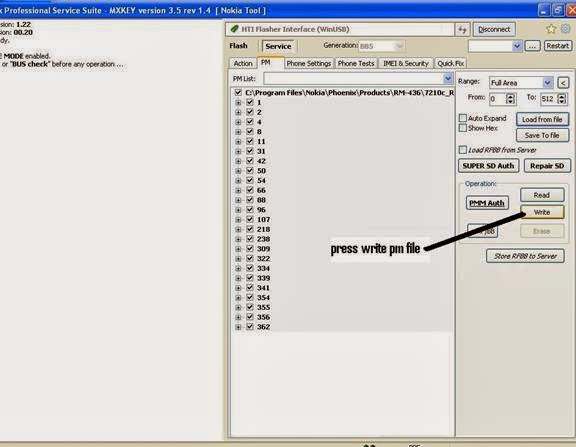This screenshot has width=576, height=447.
Task: Open the Action tab
Action: click(x=243, y=64)
